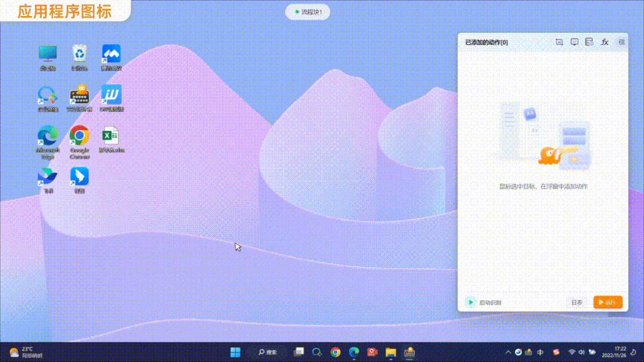Open Task View on the taskbar
644x362 pixels.
point(298,352)
